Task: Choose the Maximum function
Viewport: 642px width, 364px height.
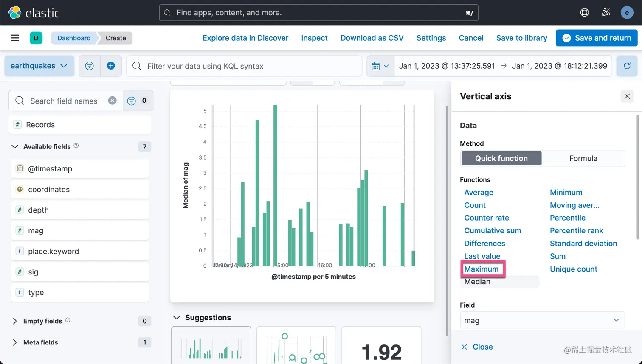Action: point(481,269)
